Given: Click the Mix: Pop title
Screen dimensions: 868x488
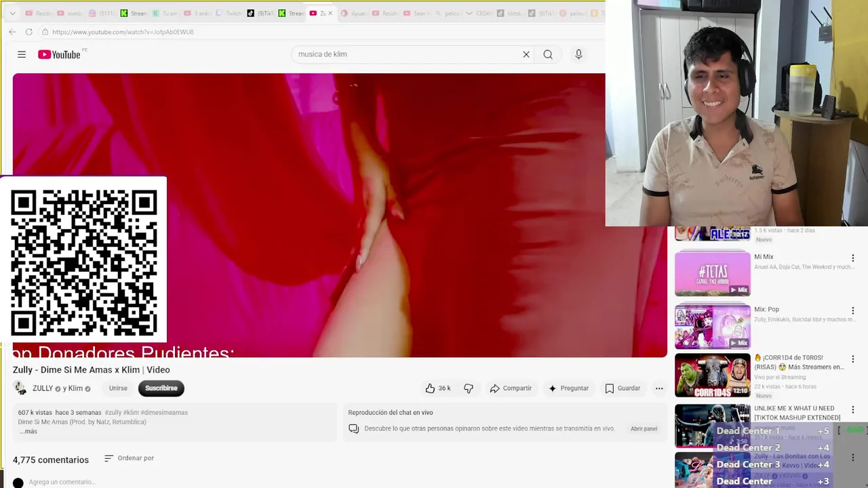Looking at the screenshot, I should coord(767,309).
